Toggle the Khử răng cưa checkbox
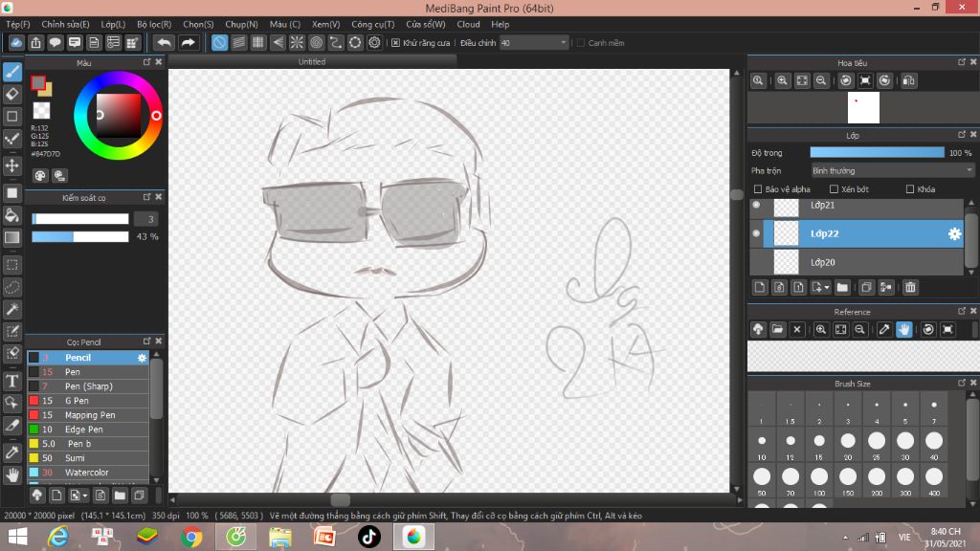This screenshot has height=551, width=980. pos(396,43)
